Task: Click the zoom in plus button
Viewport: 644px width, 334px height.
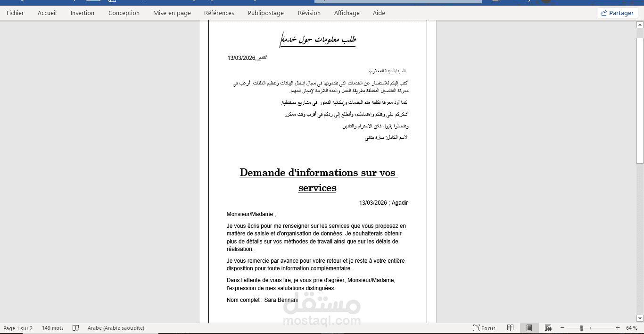Action: pyautogui.click(x=618, y=328)
